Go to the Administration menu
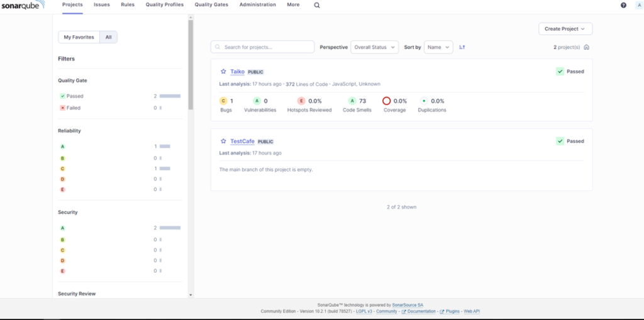 click(258, 5)
